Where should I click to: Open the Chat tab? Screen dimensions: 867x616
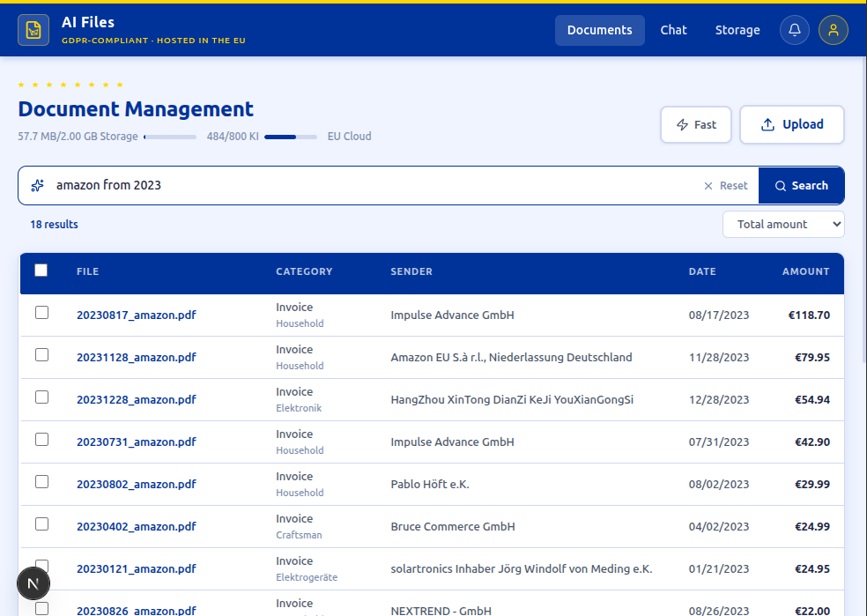click(673, 30)
